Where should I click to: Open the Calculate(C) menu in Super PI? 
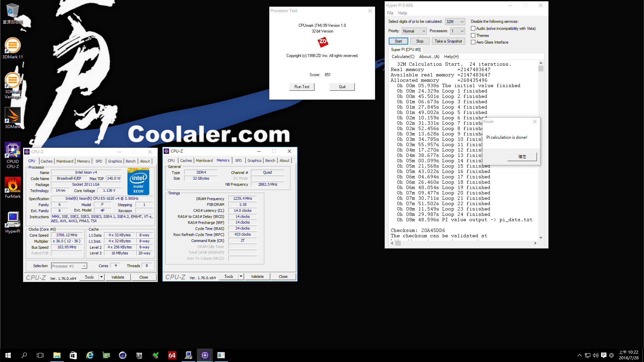403,57
